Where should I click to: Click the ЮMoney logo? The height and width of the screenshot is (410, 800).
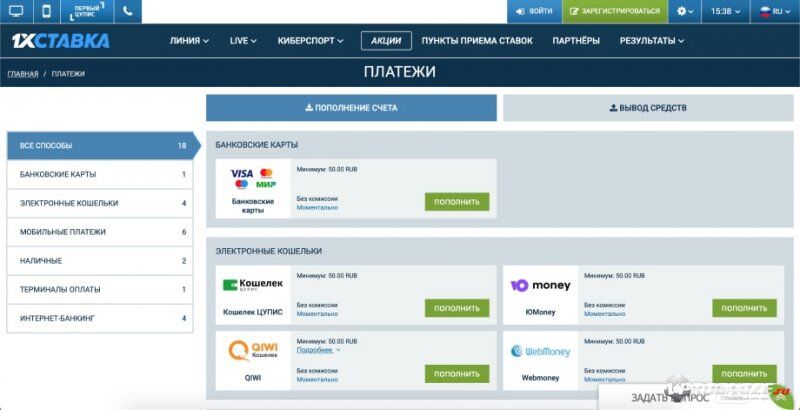[x=540, y=285]
